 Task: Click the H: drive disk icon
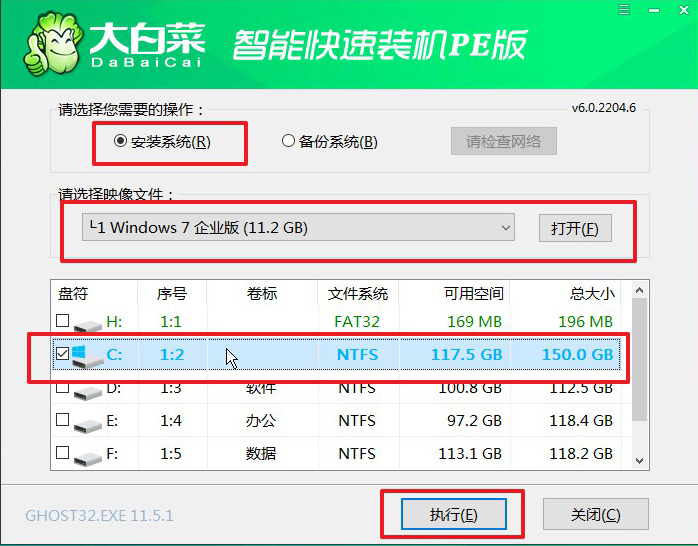[86, 323]
